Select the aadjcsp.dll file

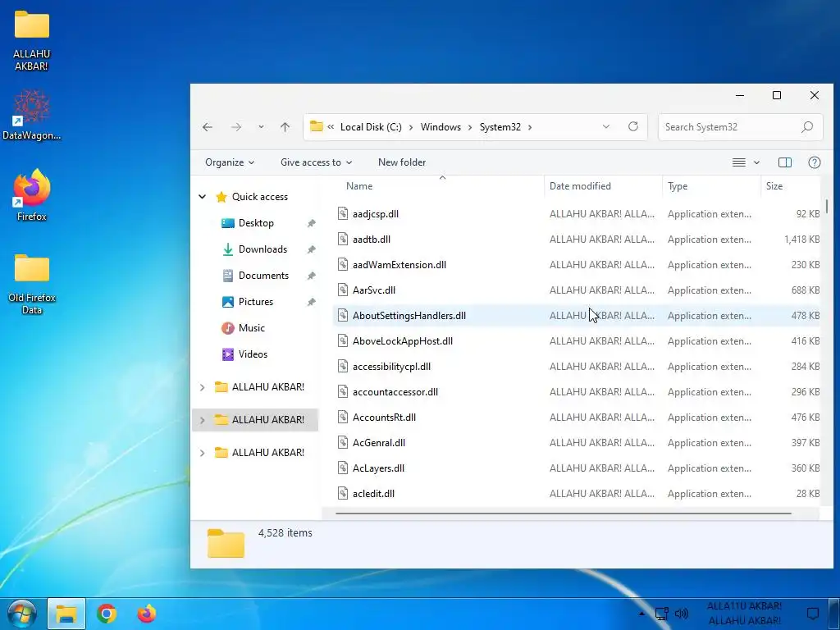(x=376, y=214)
